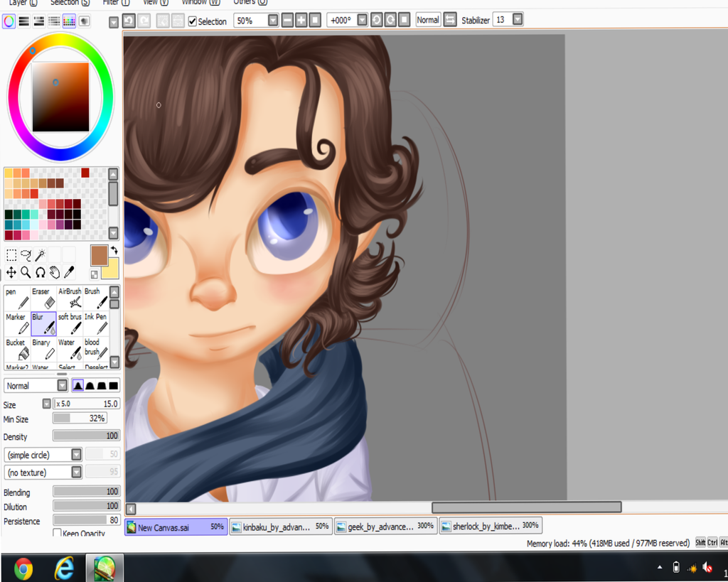Select the flattest brush edge shape

pyautogui.click(x=113, y=386)
